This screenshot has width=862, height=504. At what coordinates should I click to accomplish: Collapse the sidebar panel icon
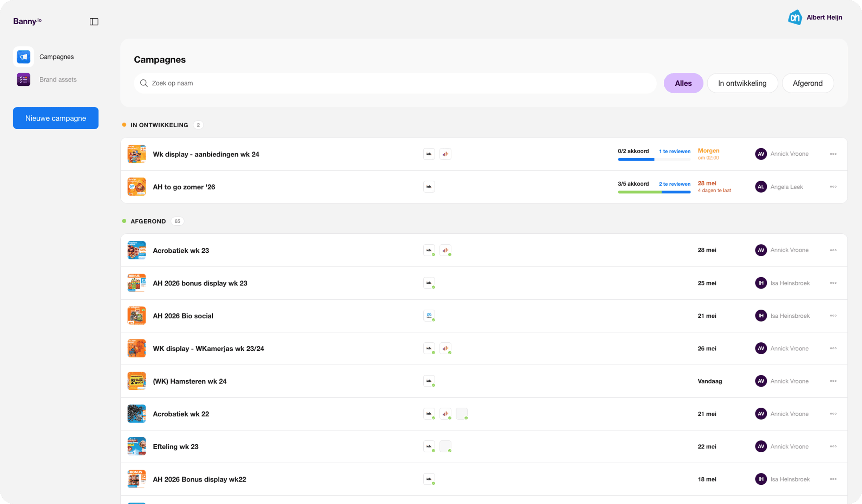pos(94,22)
